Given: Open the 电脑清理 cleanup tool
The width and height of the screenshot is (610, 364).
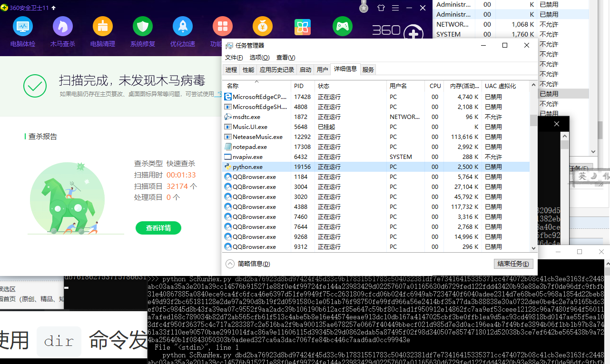Looking at the screenshot, I should (103, 32).
